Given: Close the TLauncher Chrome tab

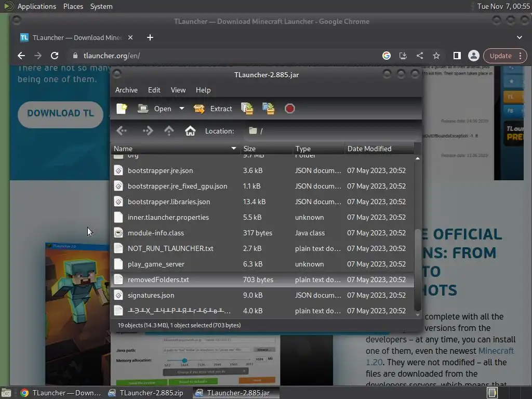Looking at the screenshot, I should click(130, 37).
